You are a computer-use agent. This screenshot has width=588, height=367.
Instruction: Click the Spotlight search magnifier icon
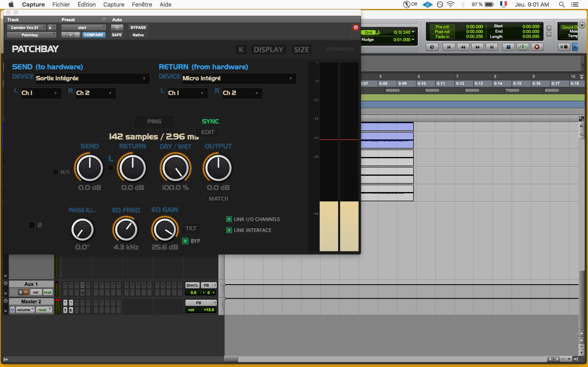coord(562,5)
